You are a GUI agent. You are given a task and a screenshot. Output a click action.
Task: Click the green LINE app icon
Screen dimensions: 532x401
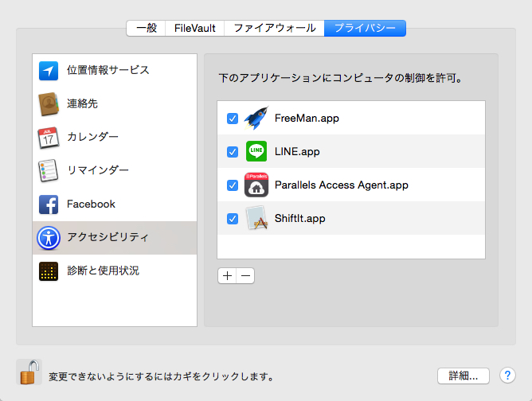tap(256, 151)
